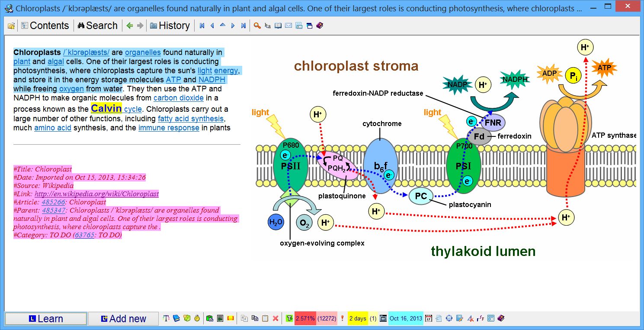The image size is (644, 330).
Task: Open the History list
Action: click(170, 26)
